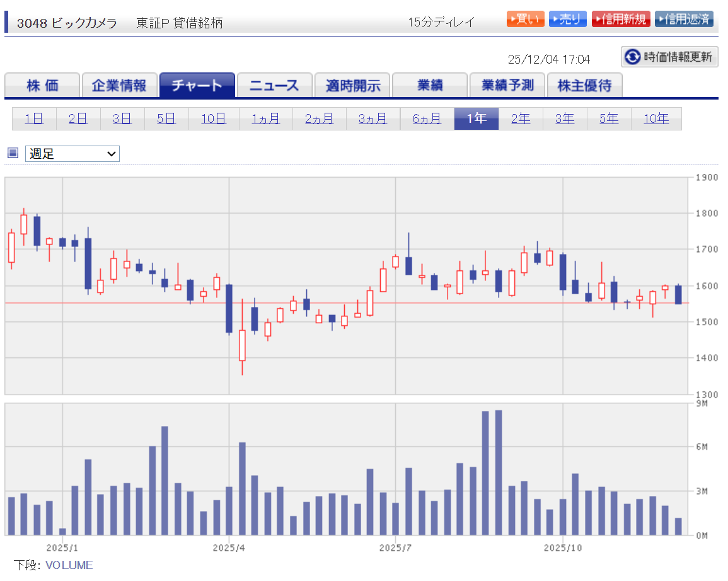Open the 企業情報 tab
The image size is (728, 581).
(119, 86)
